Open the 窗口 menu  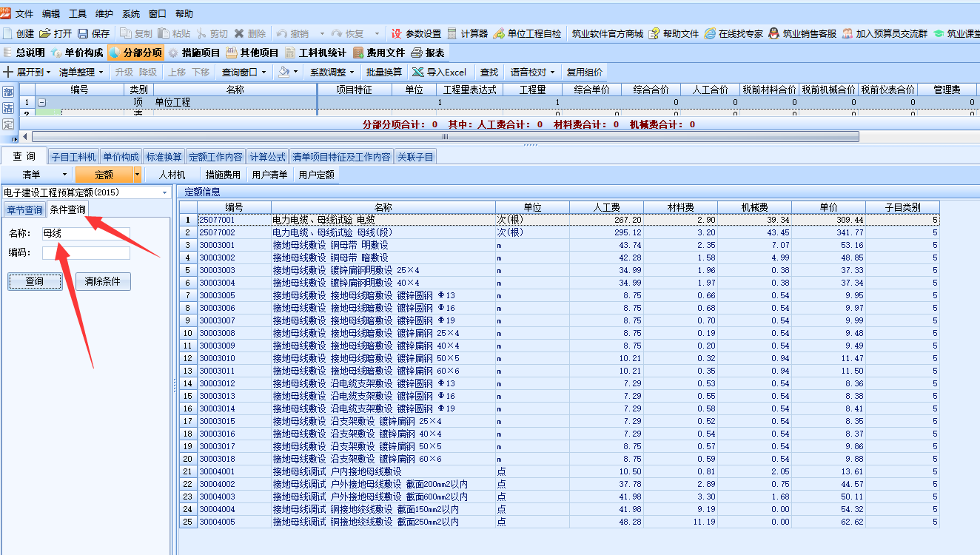pyautogui.click(x=158, y=13)
